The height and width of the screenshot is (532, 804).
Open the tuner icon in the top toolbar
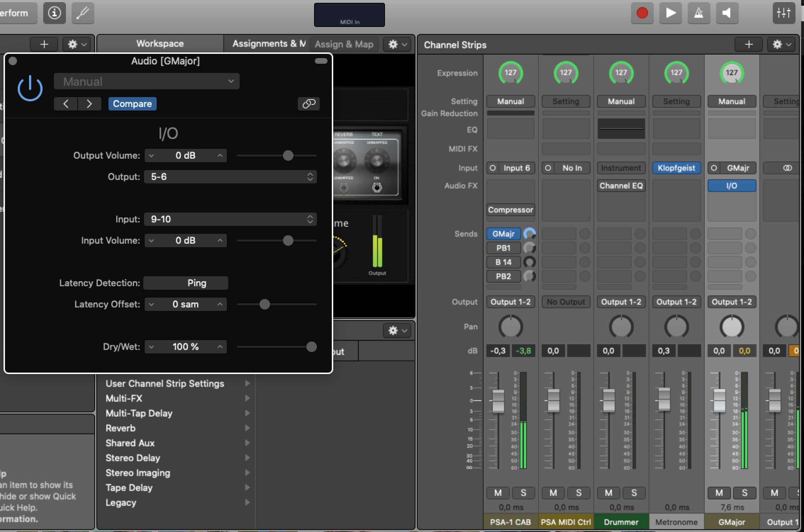[82, 13]
